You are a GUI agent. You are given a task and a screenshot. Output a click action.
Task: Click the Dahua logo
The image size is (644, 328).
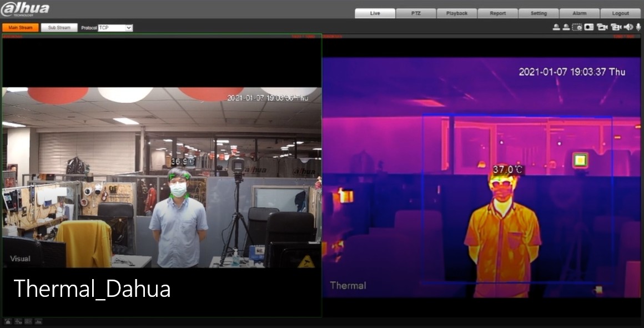pos(24,9)
